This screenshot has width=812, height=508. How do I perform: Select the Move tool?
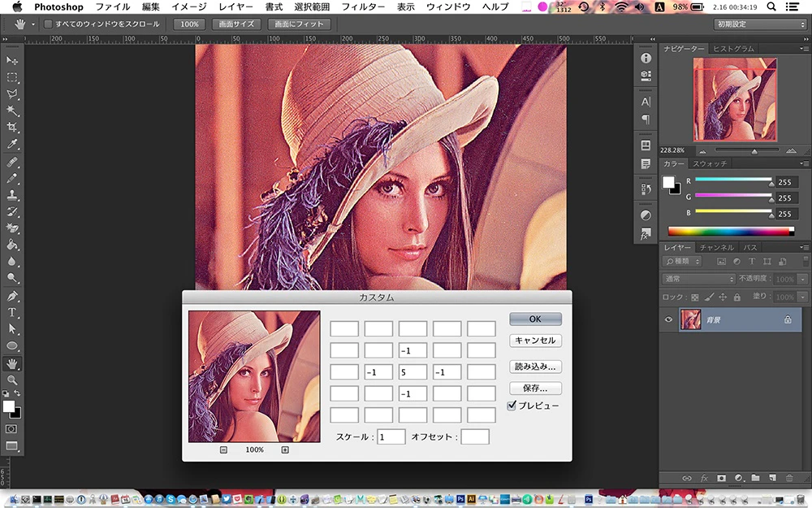pyautogui.click(x=12, y=61)
